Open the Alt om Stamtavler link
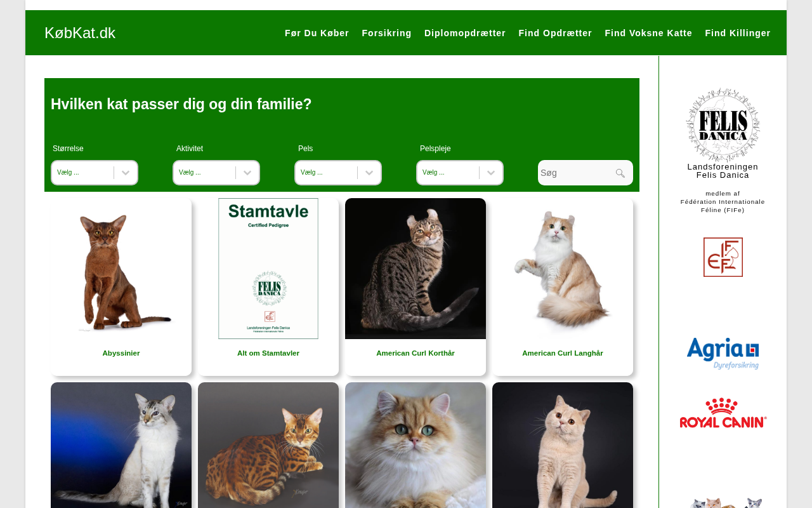This screenshot has height=508, width=812. coord(268,353)
